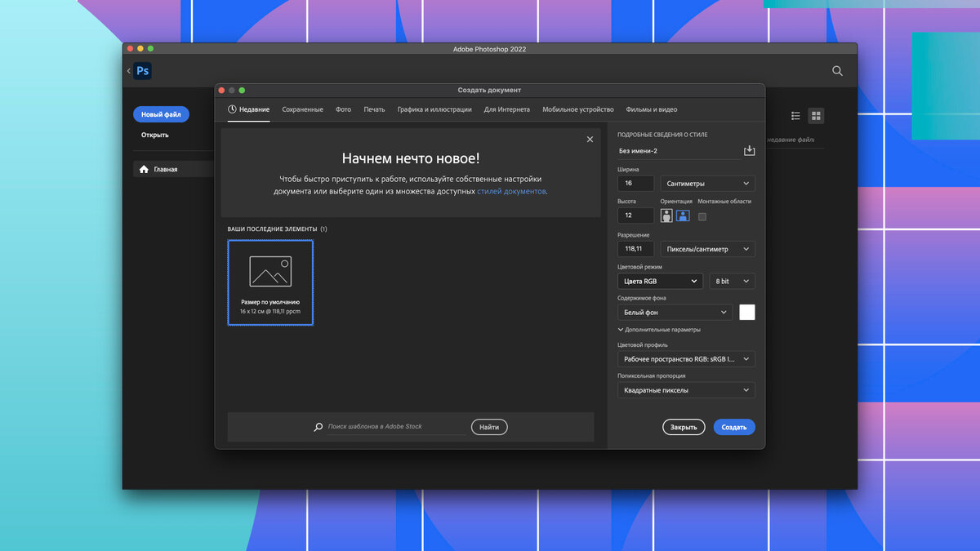Click the Ширина field showing 16

(x=636, y=184)
